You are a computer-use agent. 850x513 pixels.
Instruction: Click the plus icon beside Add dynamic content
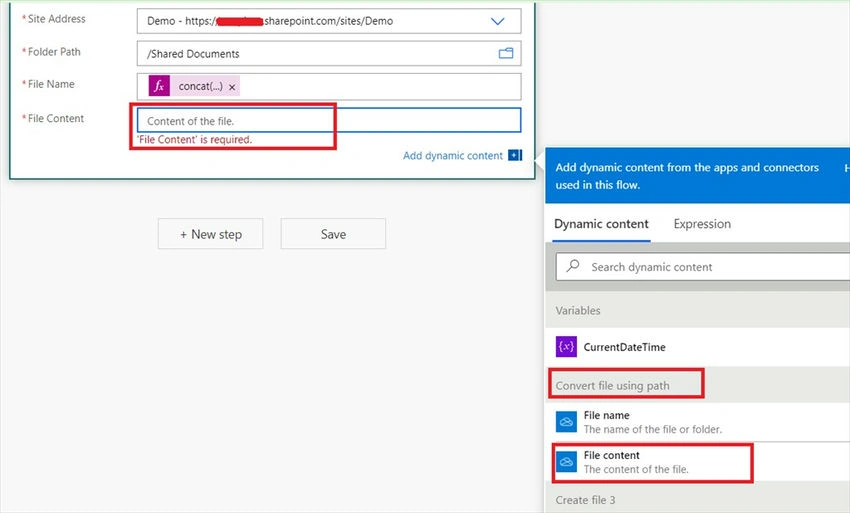[514, 156]
